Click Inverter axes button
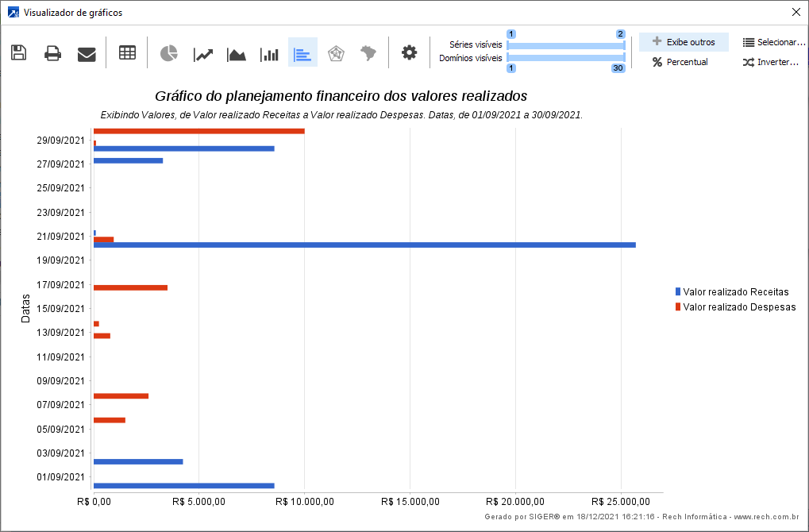Image resolution: width=809 pixels, height=532 pixels. tap(770, 62)
